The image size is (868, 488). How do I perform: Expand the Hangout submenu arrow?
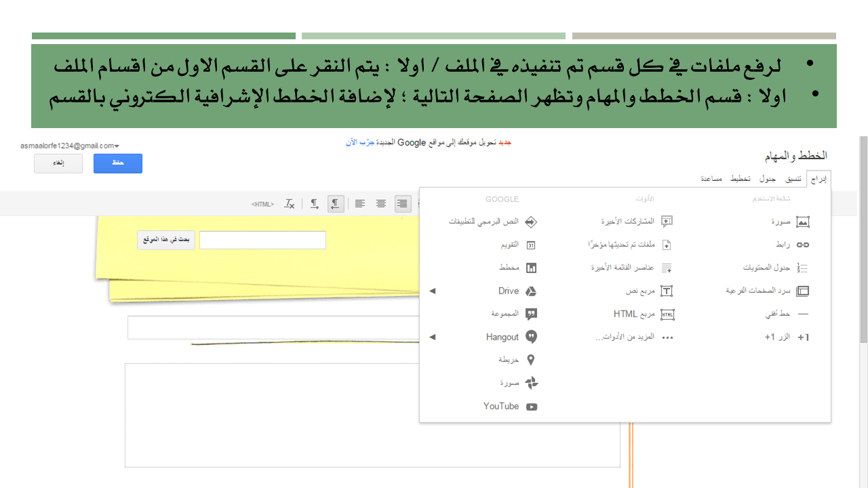[433, 337]
